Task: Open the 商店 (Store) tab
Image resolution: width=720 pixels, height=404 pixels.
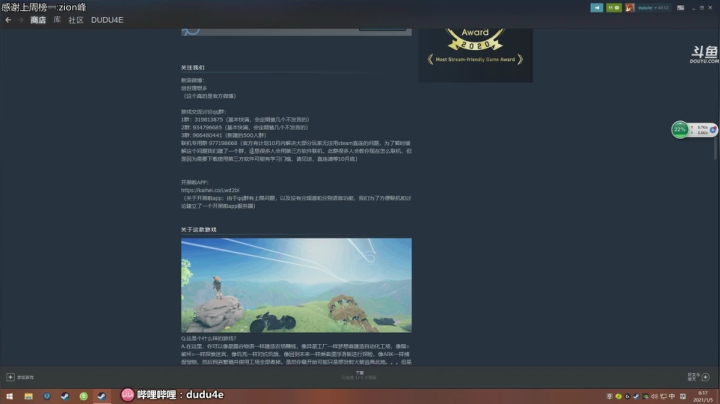Action: coord(38,20)
